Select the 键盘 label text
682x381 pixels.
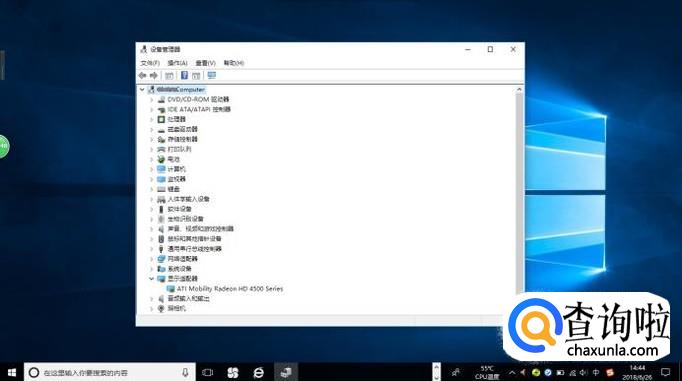coord(174,189)
